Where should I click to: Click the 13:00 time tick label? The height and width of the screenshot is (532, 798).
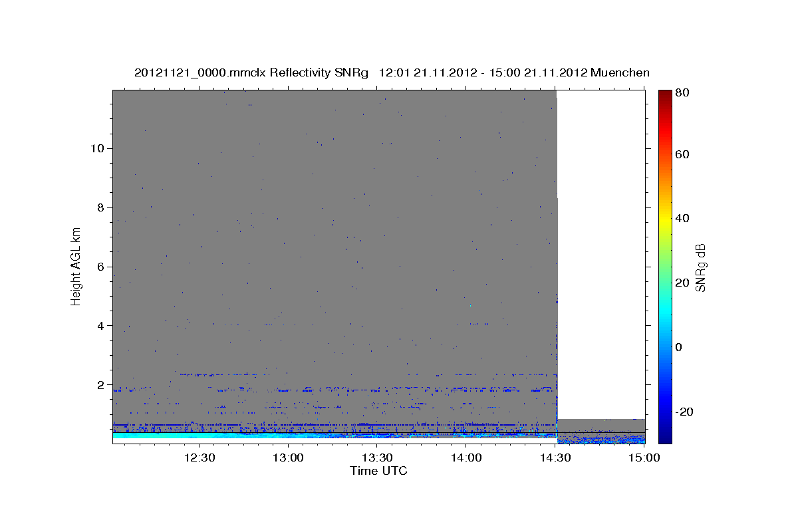[x=288, y=458]
